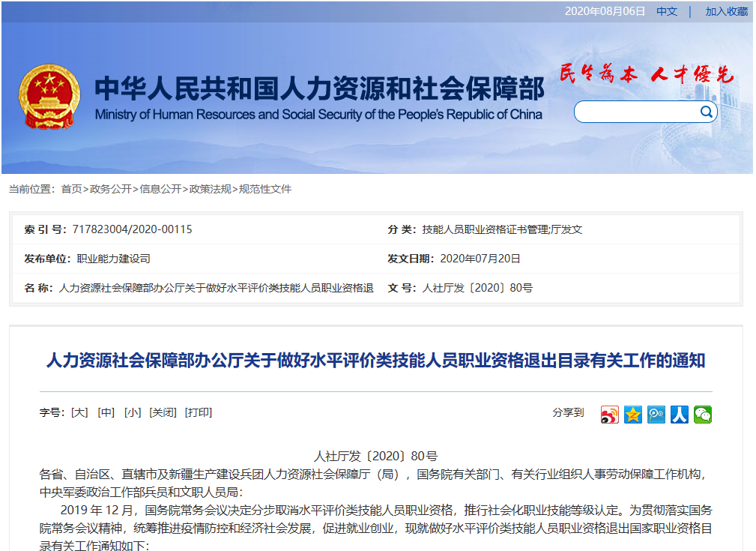Click inside the site search box
This screenshot has width=756, height=551.
[637, 112]
